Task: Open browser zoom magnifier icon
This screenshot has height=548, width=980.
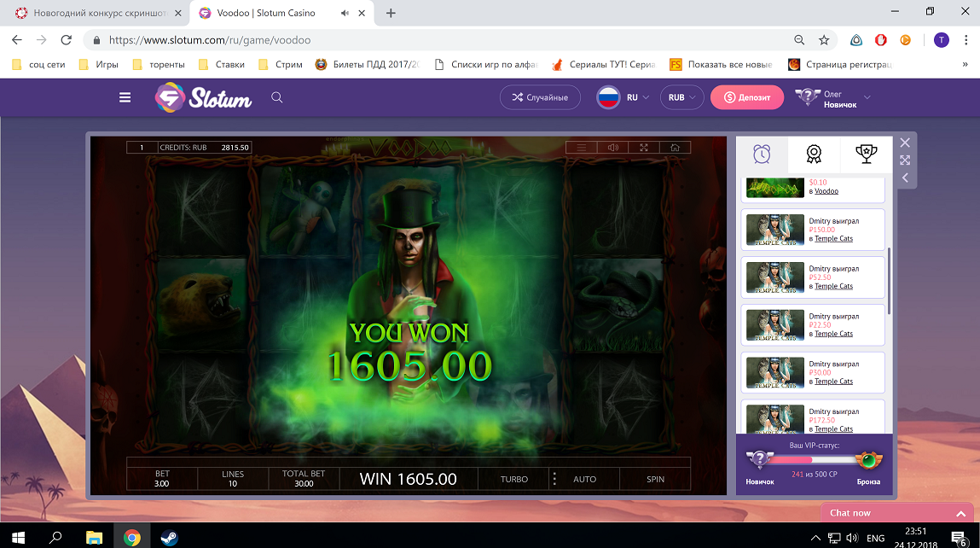Action: coord(798,40)
